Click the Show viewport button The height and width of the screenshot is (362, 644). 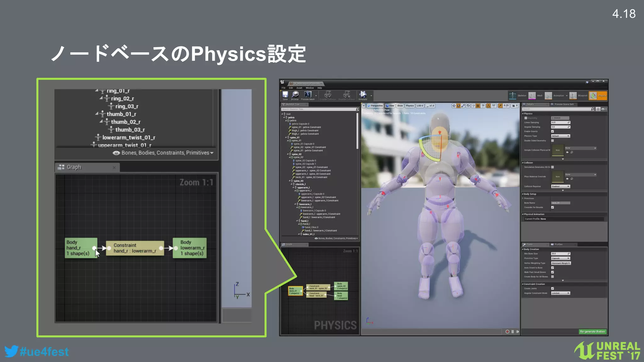pos(400,106)
